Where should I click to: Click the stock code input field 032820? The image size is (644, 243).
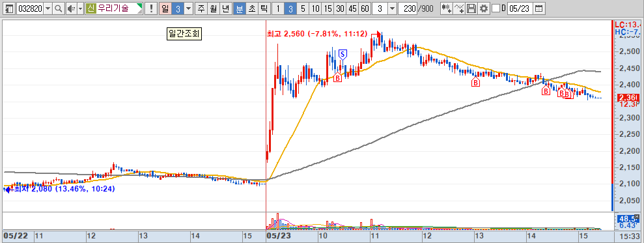click(30, 8)
